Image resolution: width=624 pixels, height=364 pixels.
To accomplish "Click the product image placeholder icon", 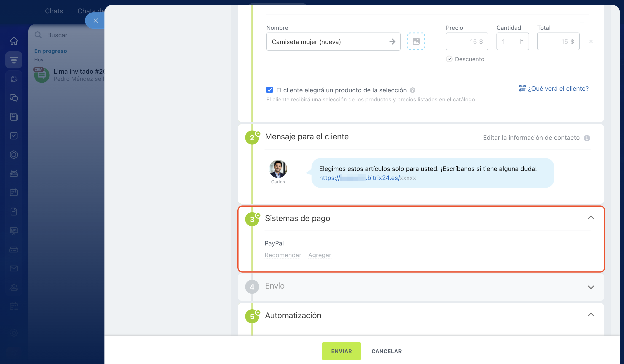I will coord(416,41).
